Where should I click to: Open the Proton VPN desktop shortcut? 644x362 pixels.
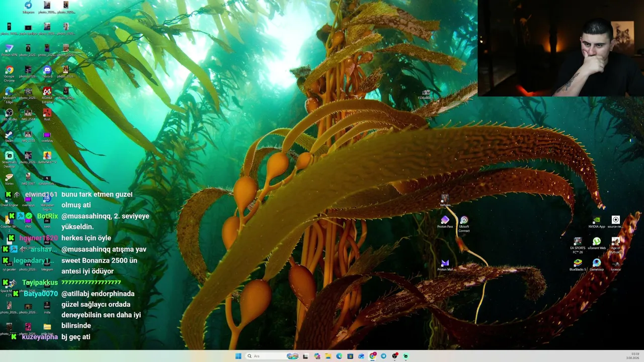(9, 50)
